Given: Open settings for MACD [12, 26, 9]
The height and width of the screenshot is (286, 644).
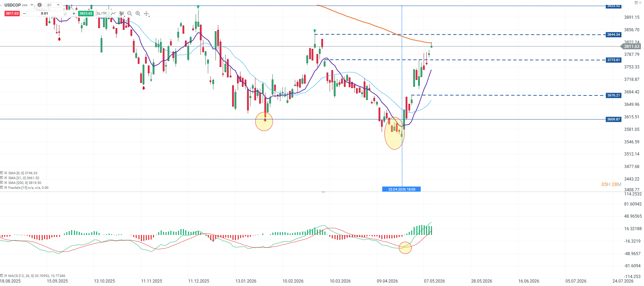Looking at the screenshot, I should (x=1, y=276).
